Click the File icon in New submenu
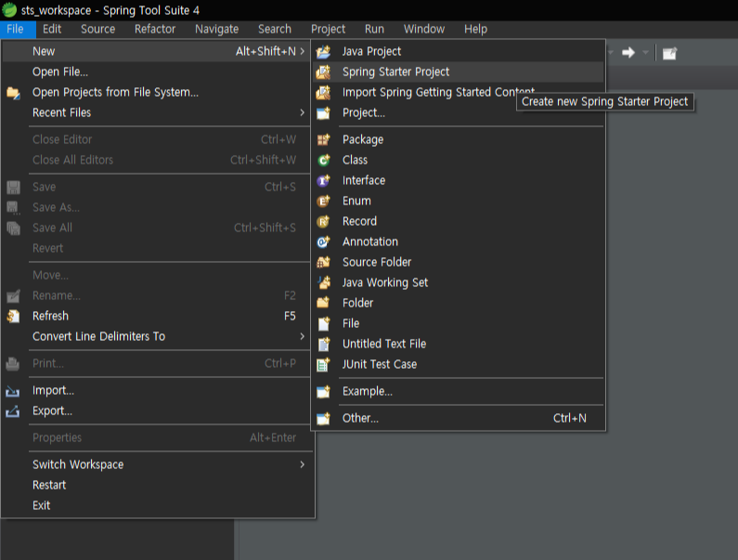This screenshot has height=560, width=738. [323, 323]
